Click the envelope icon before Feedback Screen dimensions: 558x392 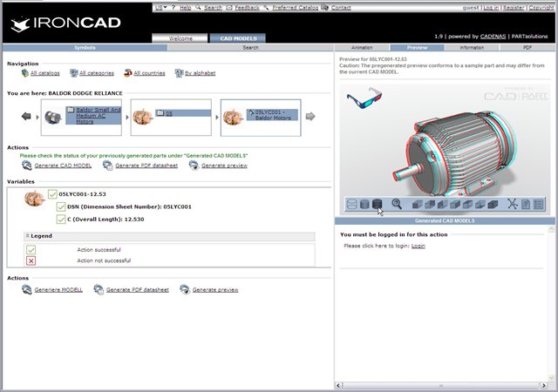(229, 8)
